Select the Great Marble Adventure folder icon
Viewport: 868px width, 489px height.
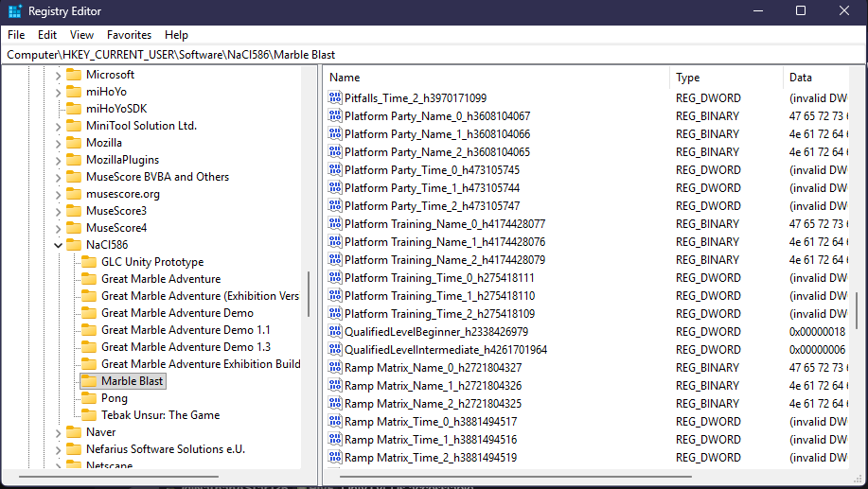click(89, 279)
